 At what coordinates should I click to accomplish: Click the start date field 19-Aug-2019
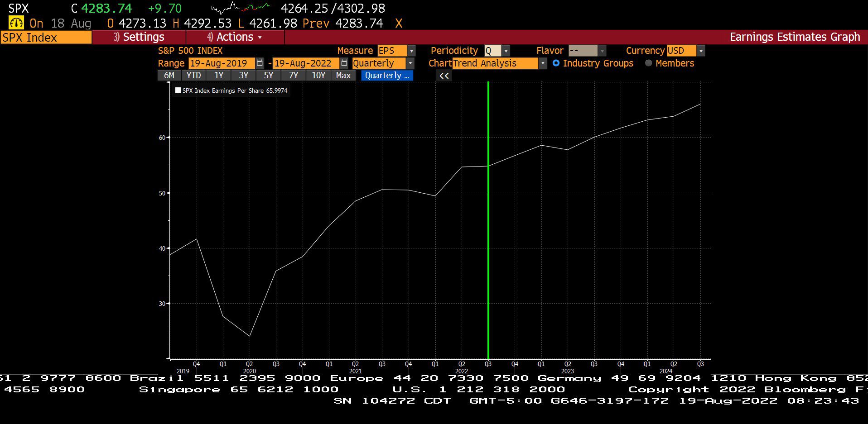coord(222,63)
